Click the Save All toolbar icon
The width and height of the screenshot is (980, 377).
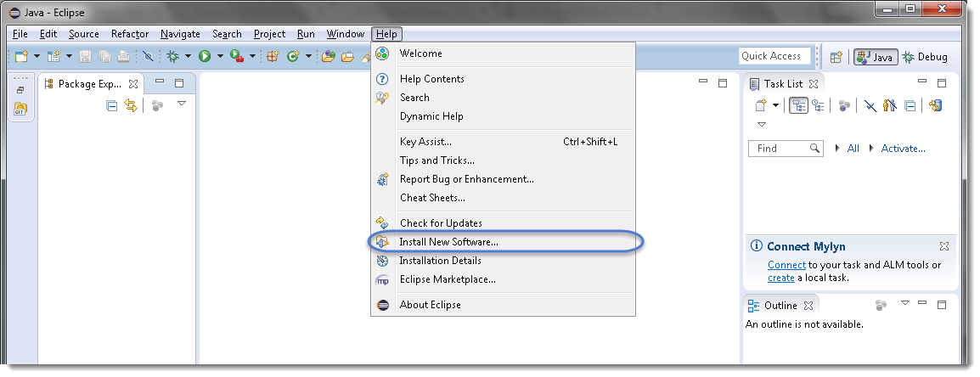point(104,56)
